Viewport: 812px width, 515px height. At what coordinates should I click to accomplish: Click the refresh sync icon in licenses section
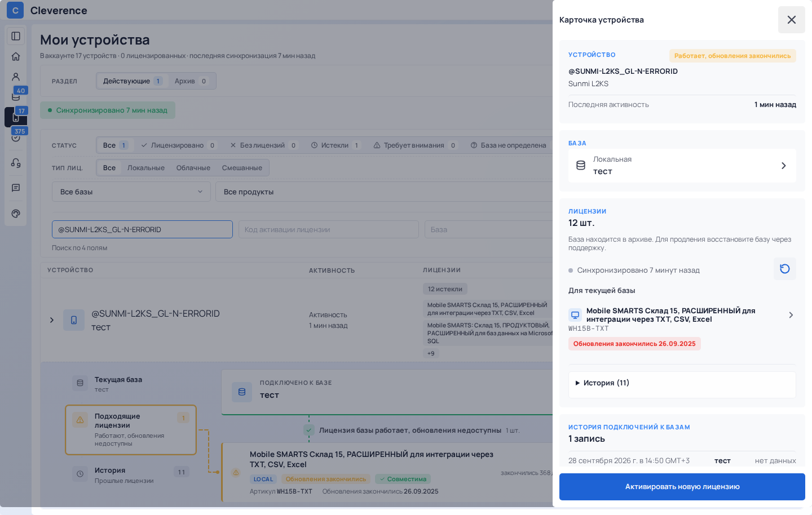[x=784, y=269]
